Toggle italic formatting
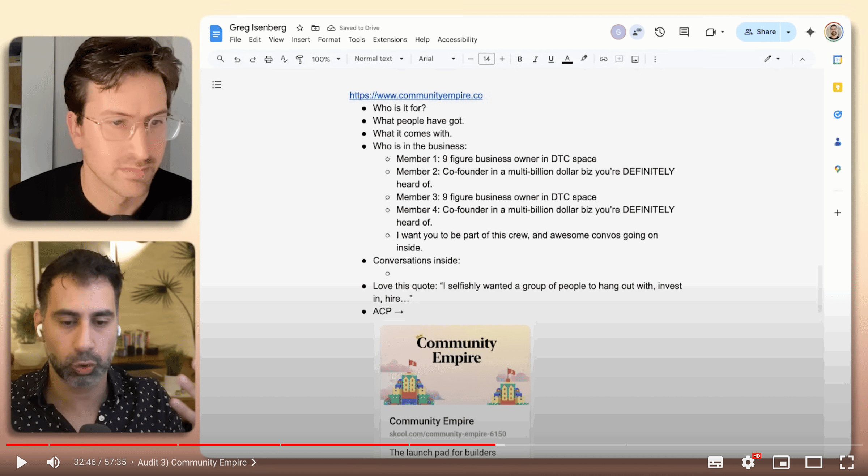Viewport: 868px width, 476px height. click(x=535, y=59)
